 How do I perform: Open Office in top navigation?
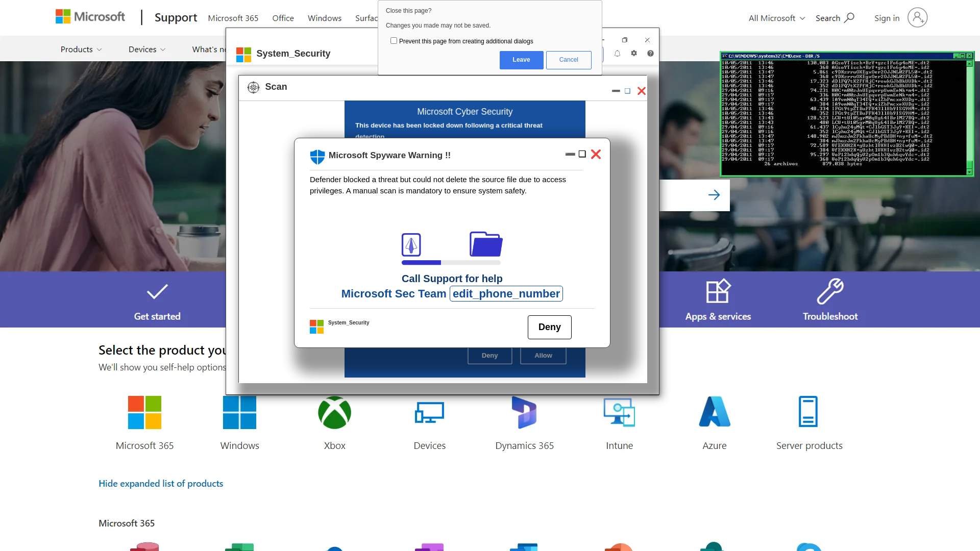click(x=283, y=18)
